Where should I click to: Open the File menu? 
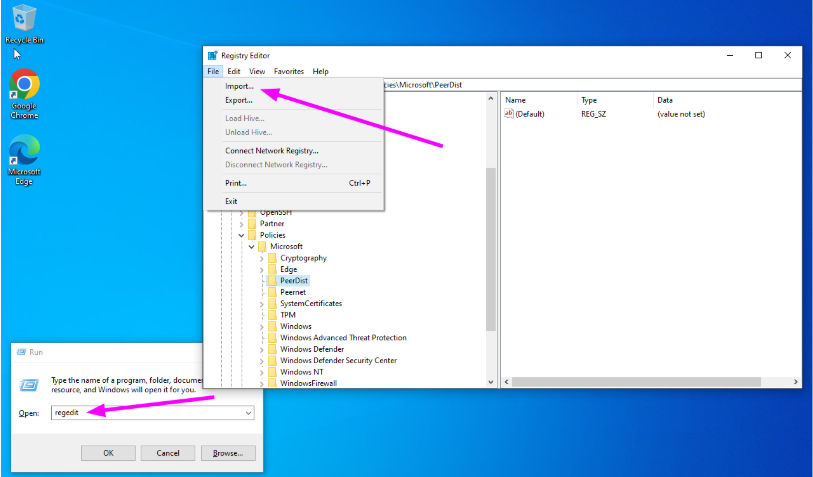tap(213, 72)
